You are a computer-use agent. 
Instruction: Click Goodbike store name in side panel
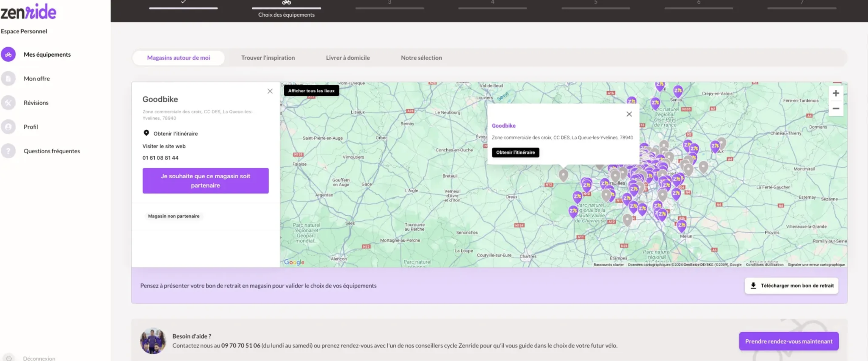pos(160,99)
